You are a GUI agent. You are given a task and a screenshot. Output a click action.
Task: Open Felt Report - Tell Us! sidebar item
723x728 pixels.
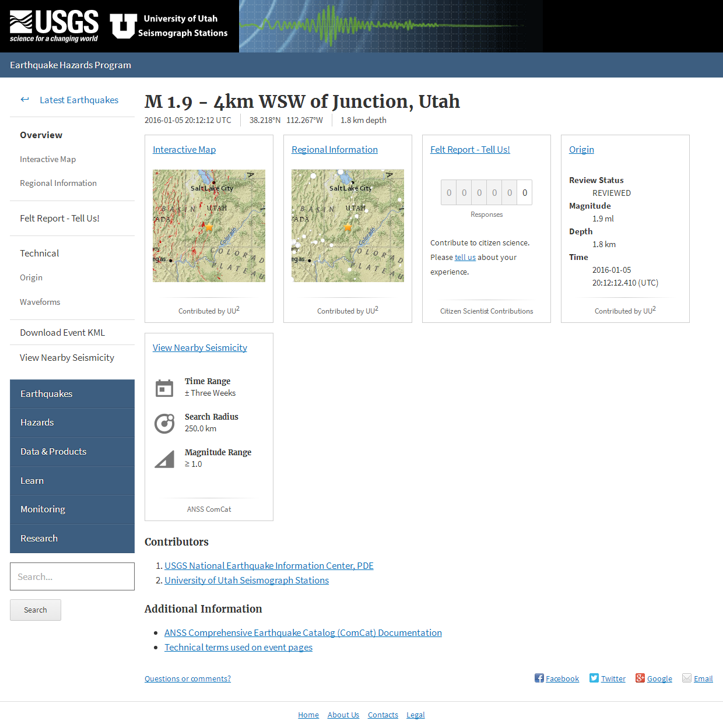coord(59,218)
